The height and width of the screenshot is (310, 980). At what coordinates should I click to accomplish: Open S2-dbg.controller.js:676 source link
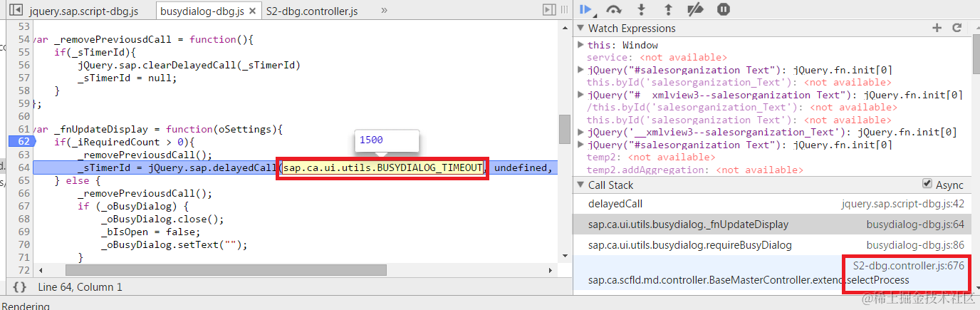908,265
